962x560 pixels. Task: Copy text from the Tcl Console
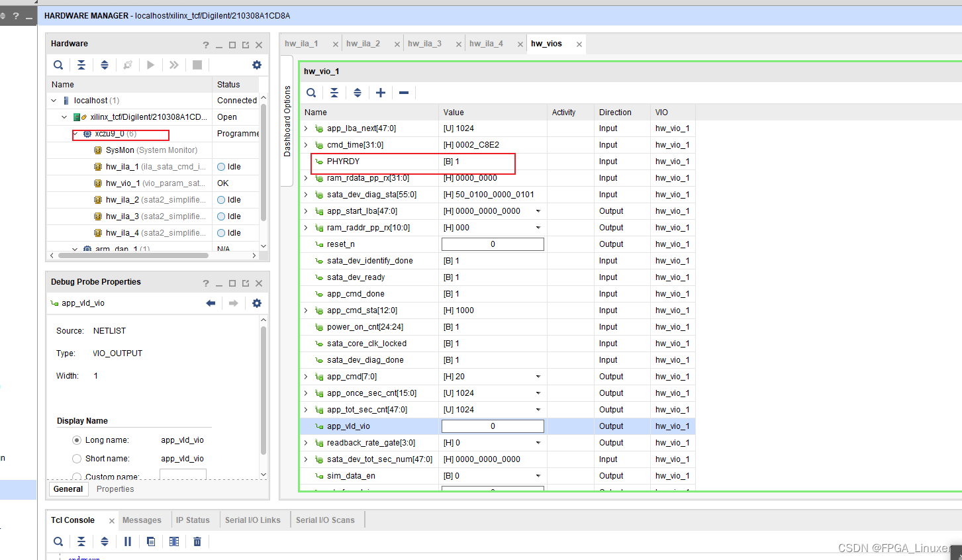(x=150, y=541)
